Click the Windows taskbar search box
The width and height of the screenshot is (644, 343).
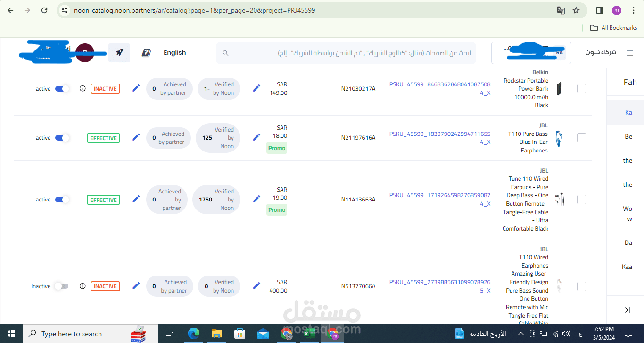(91, 334)
